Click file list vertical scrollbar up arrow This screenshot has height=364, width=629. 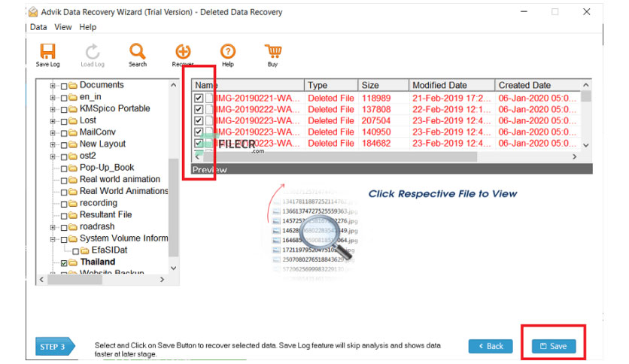pyautogui.click(x=585, y=86)
